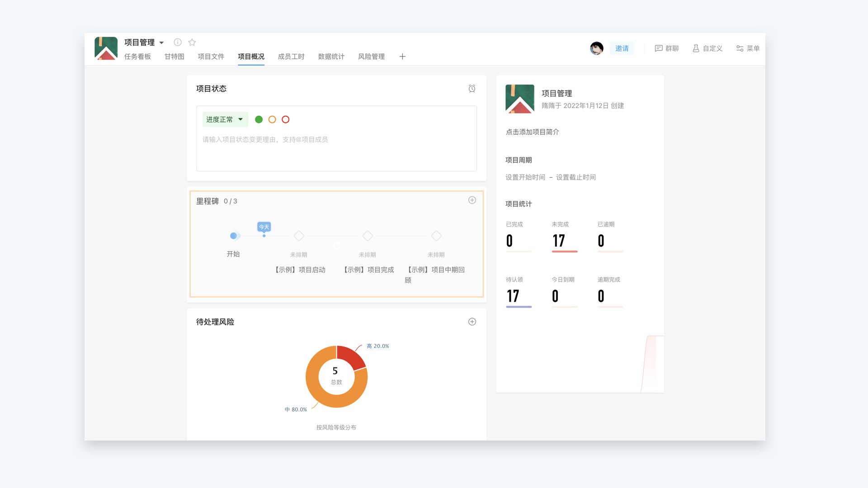Click 设置开始时间 to set start date
868x488 pixels.
(525, 177)
